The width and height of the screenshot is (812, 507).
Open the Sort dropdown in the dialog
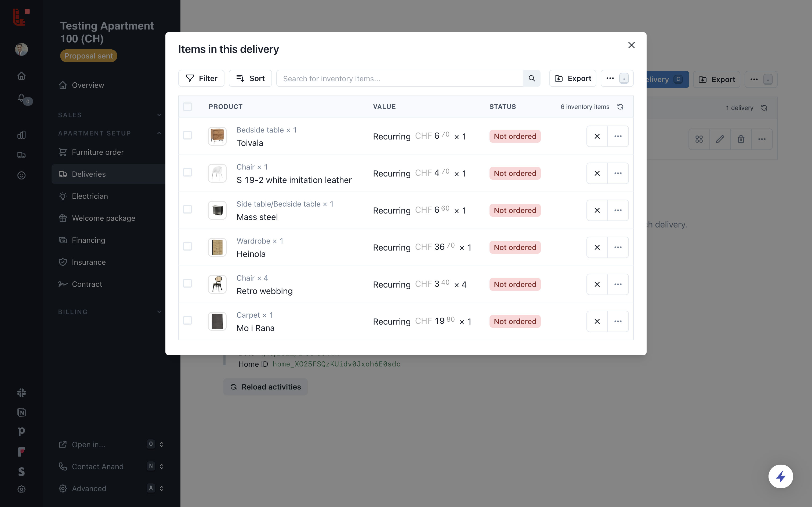250,78
